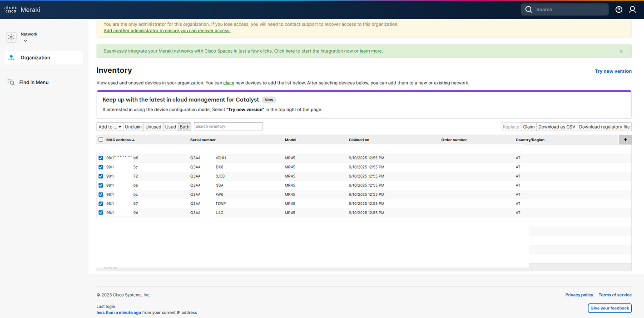Click the Give your feedback button

609,308
